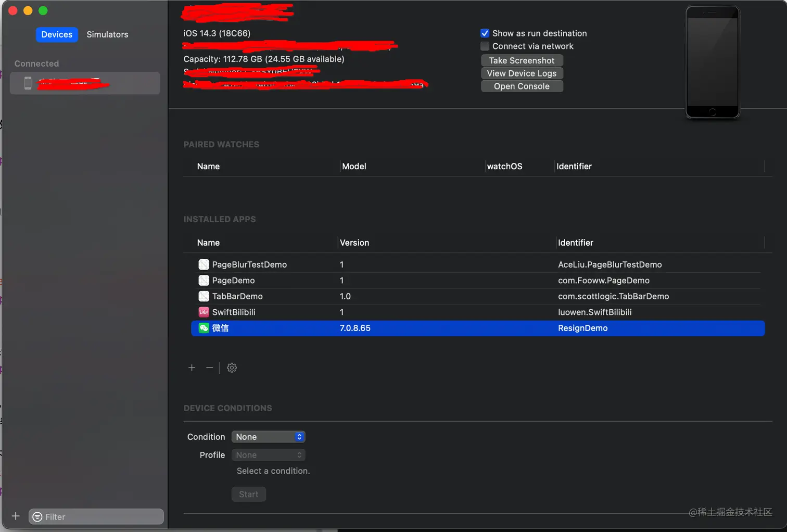Switch to the Simulators tab
Image resolution: width=787 pixels, height=532 pixels.
[x=107, y=34]
